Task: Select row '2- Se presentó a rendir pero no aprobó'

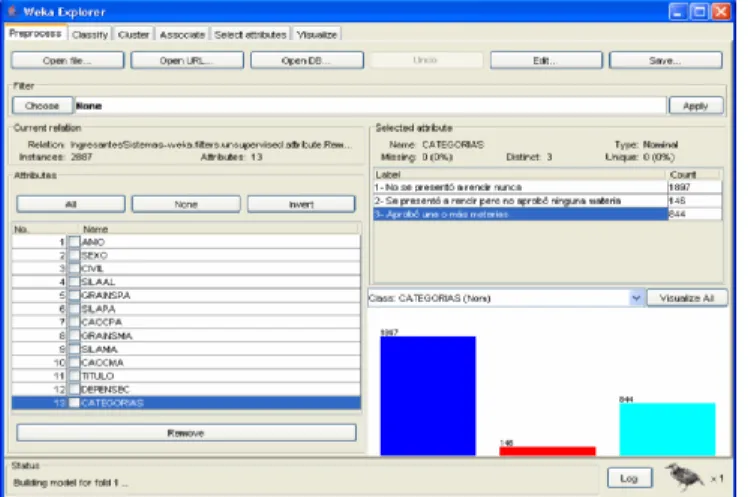Action: pos(548,201)
